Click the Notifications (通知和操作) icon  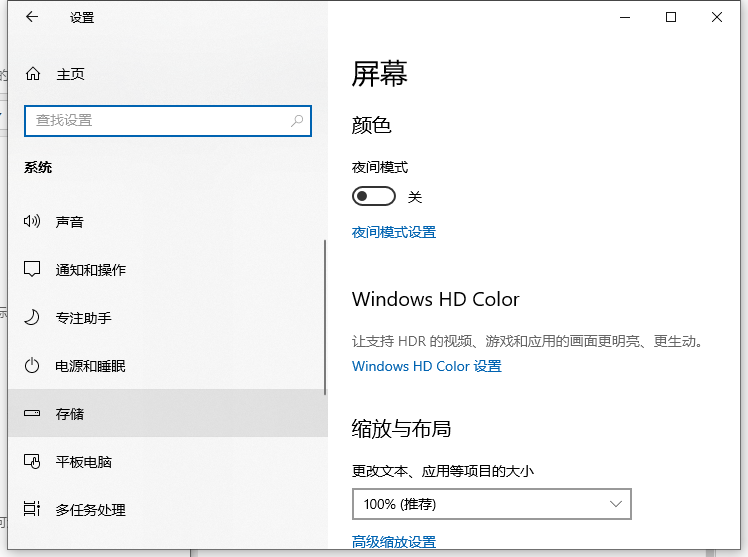[32, 270]
